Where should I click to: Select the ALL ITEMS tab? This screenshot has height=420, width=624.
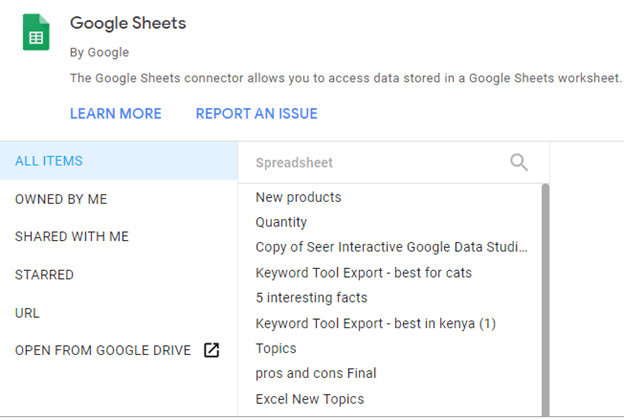coord(119,161)
